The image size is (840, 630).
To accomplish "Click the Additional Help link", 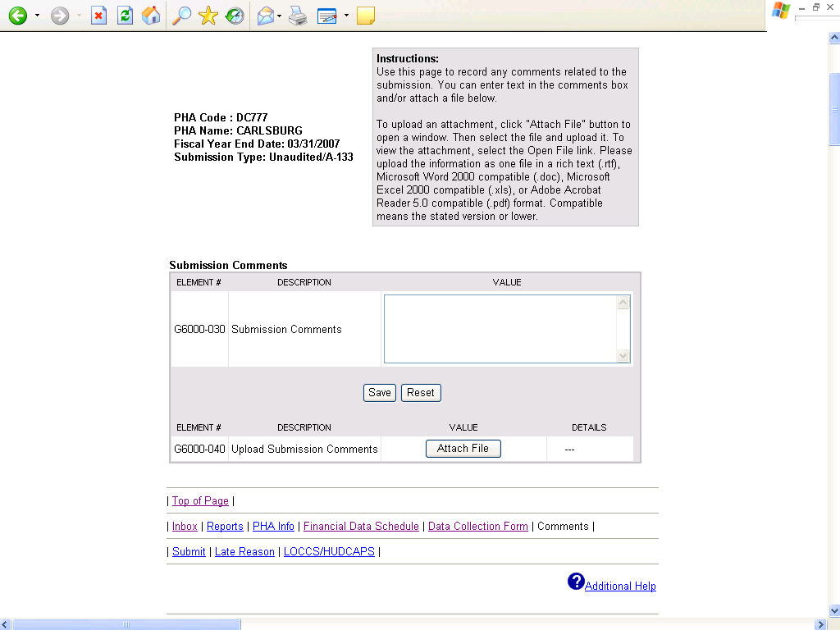I will pos(620,586).
